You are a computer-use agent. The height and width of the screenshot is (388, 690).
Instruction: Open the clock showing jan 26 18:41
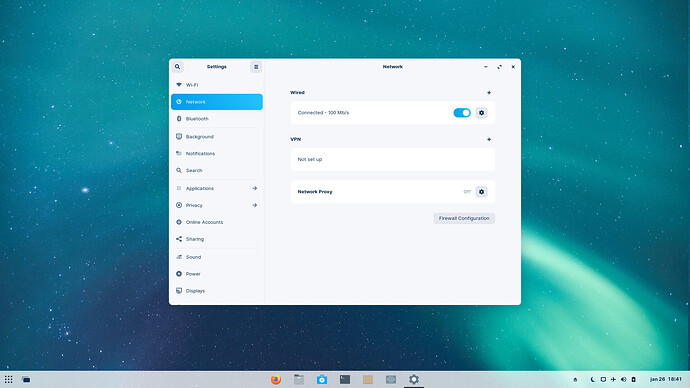click(666, 379)
